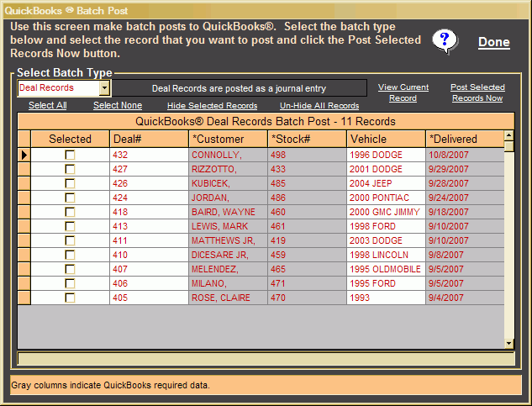Click delivered date 10/8/2007
Image resolution: width=532 pixels, height=406 pixels.
[465, 156]
